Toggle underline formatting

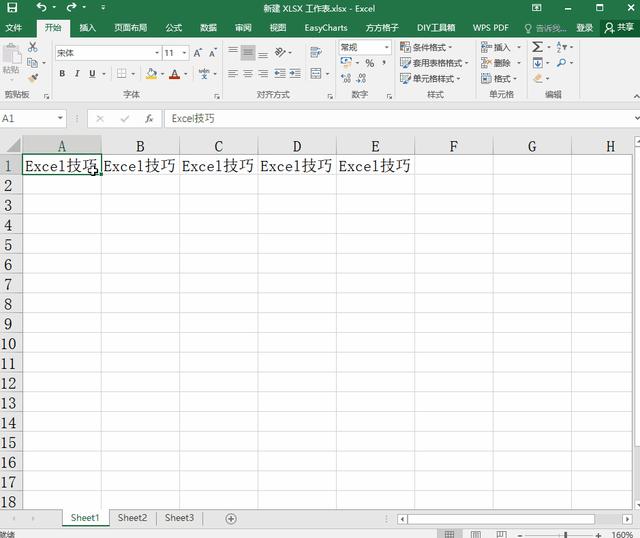(x=92, y=74)
